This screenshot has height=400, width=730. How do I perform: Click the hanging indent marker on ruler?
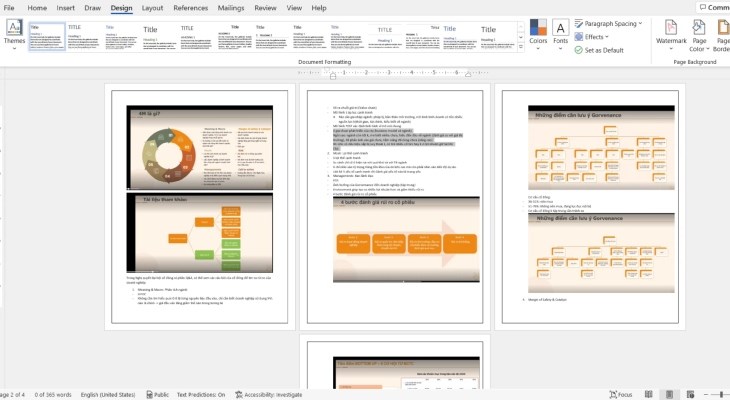pyautogui.click(x=333, y=76)
